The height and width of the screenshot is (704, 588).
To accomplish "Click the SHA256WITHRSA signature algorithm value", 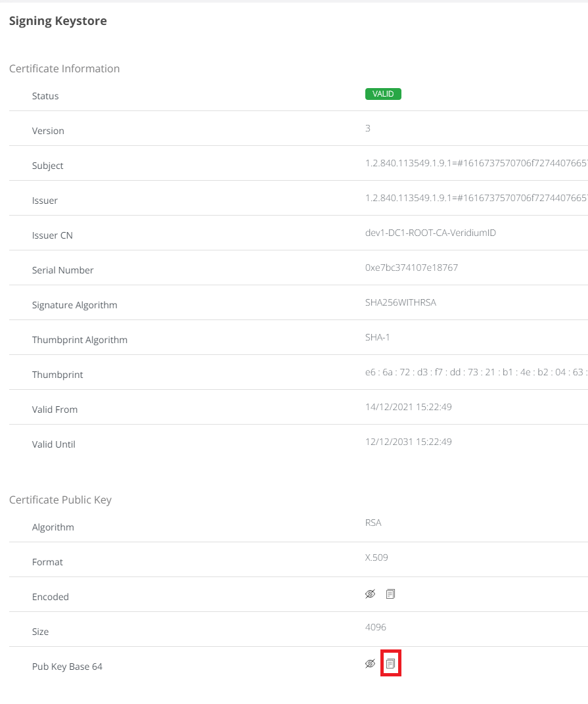I will (x=401, y=302).
